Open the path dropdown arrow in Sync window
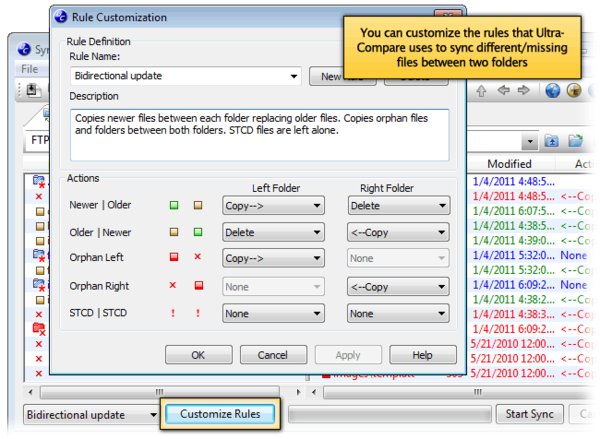The height and width of the screenshot is (439, 600). click(x=530, y=142)
